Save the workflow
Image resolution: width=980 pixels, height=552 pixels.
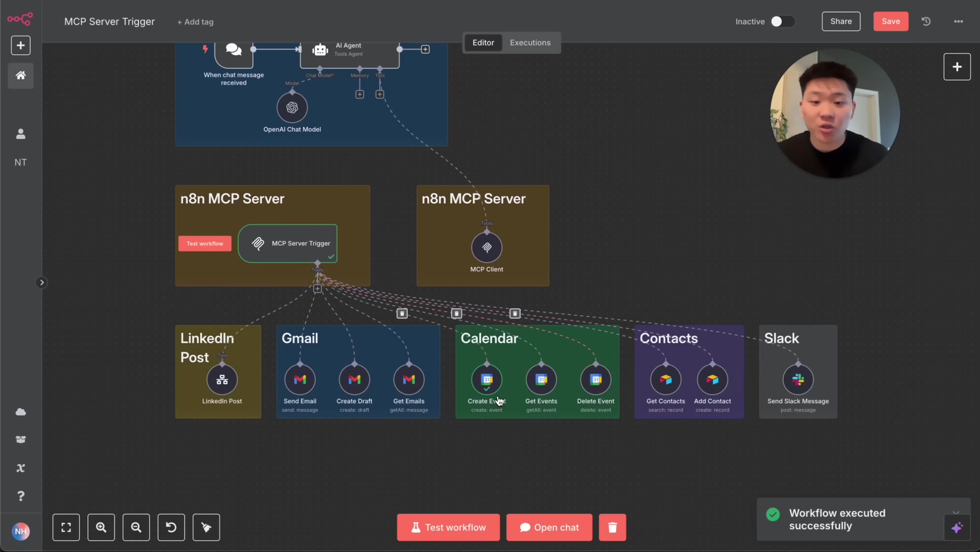click(x=891, y=21)
